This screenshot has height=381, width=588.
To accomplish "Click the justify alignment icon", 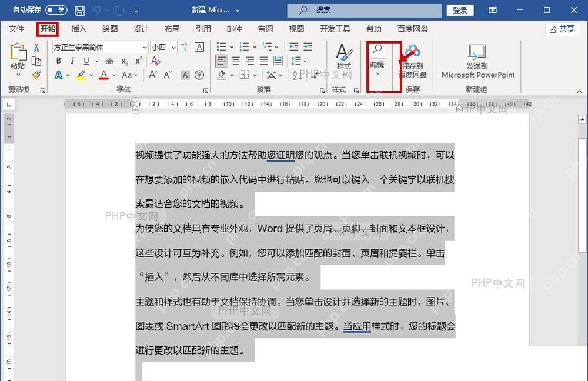I will [x=264, y=61].
